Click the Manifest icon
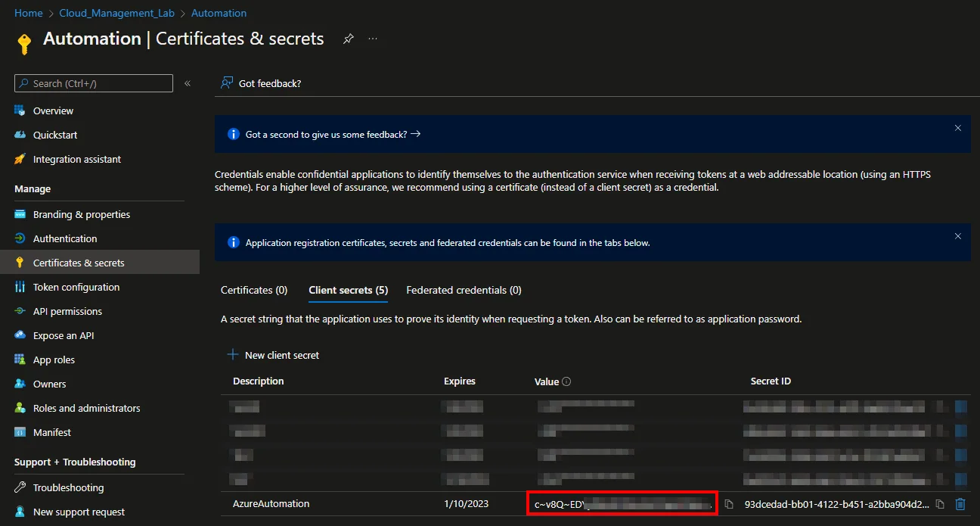980x526 pixels. coord(20,432)
